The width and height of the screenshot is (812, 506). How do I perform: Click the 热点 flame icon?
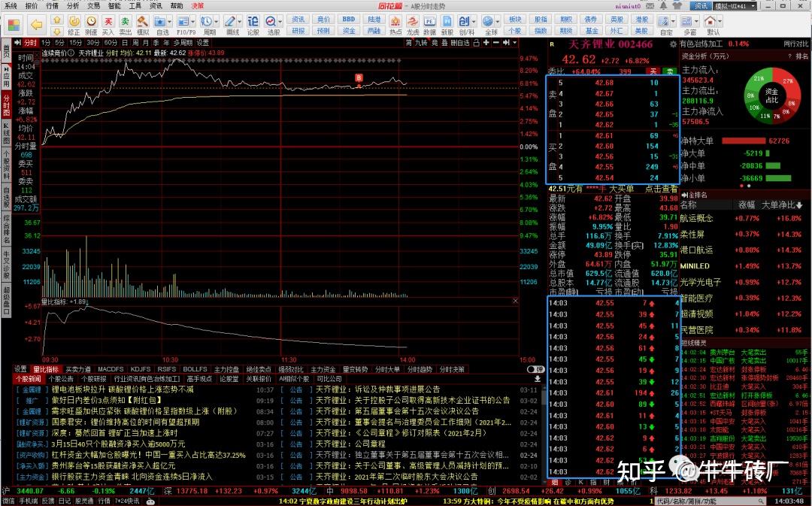point(395,25)
